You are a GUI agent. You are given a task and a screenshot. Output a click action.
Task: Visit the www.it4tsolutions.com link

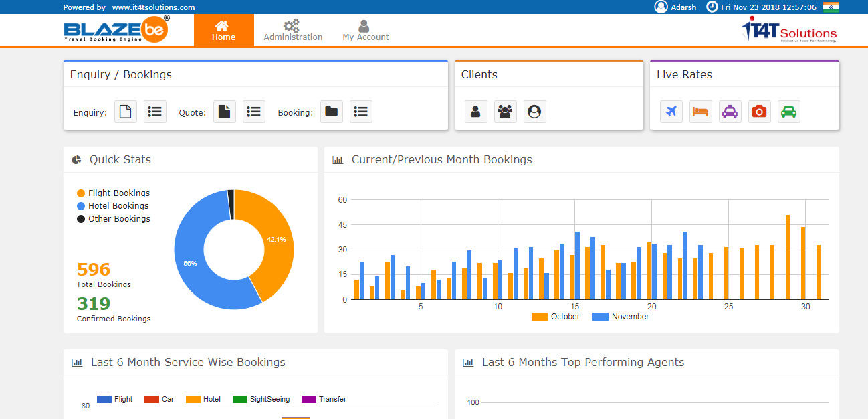[153, 7]
